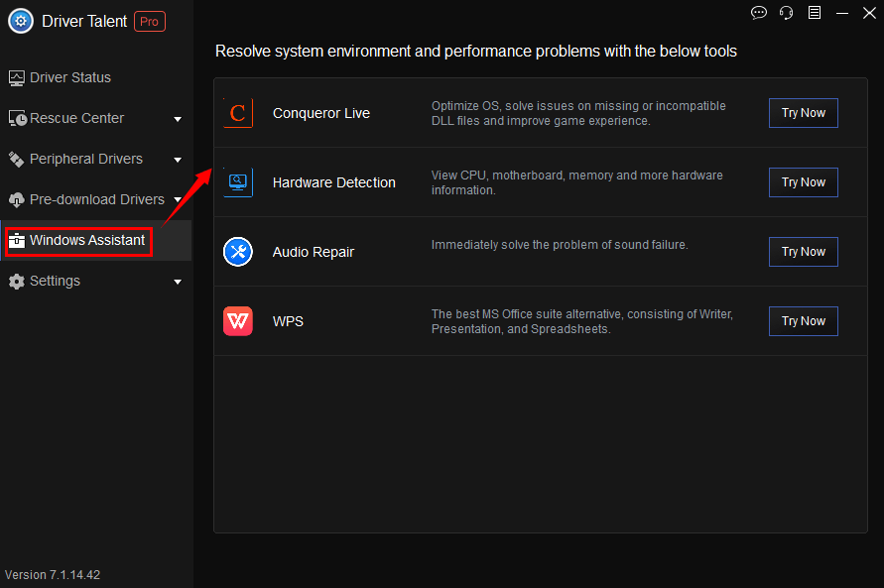Click the Hardware Detection title
The width and height of the screenshot is (884, 588).
[x=334, y=182]
